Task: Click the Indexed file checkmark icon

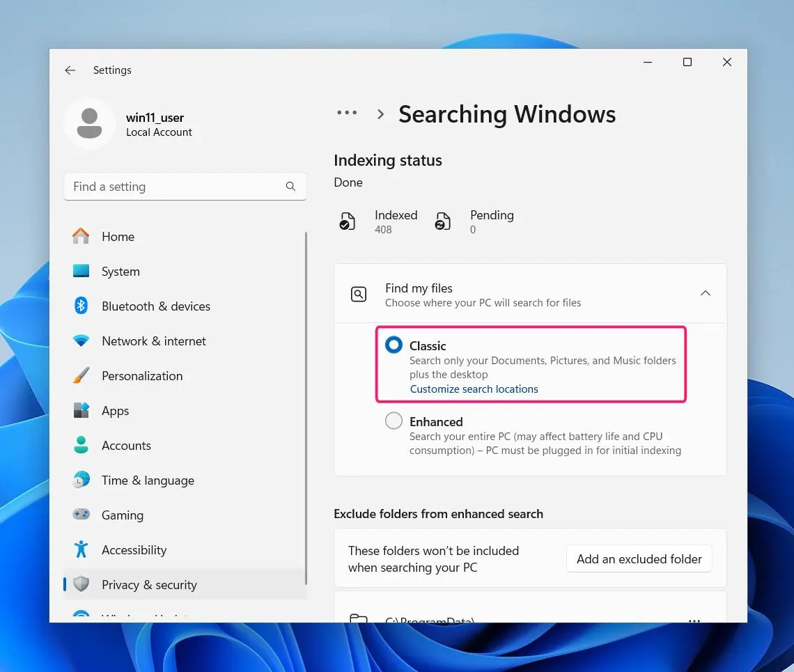Action: (348, 221)
